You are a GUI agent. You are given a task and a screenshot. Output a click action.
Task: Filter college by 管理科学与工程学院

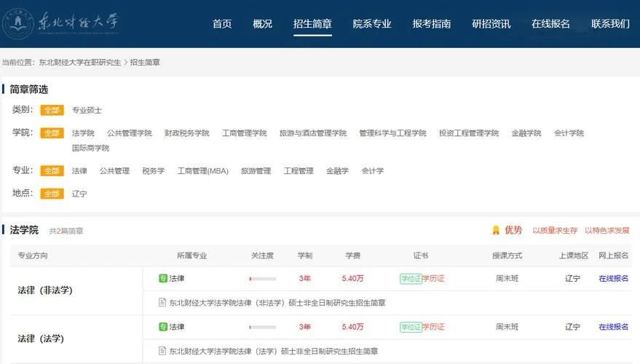(x=392, y=133)
